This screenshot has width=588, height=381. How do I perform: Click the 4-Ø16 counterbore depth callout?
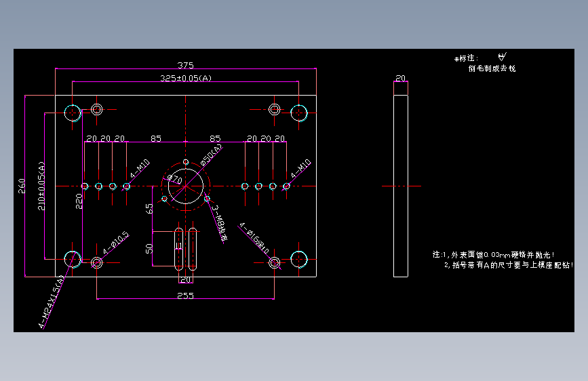pos(254,238)
